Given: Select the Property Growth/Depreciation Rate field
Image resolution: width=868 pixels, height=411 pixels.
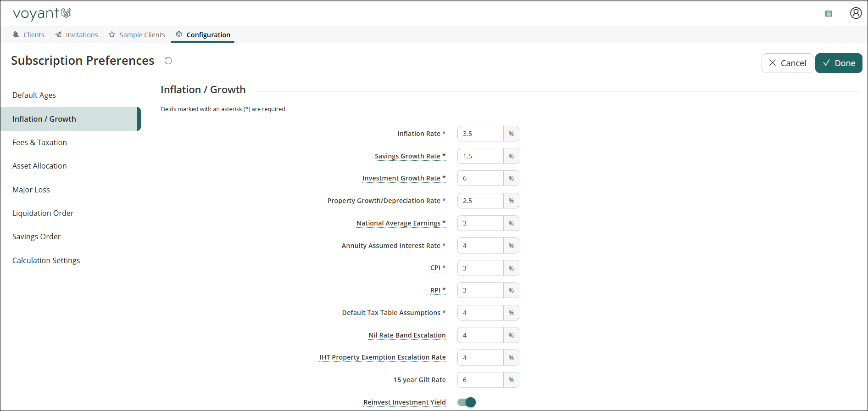Looking at the screenshot, I should [480, 201].
